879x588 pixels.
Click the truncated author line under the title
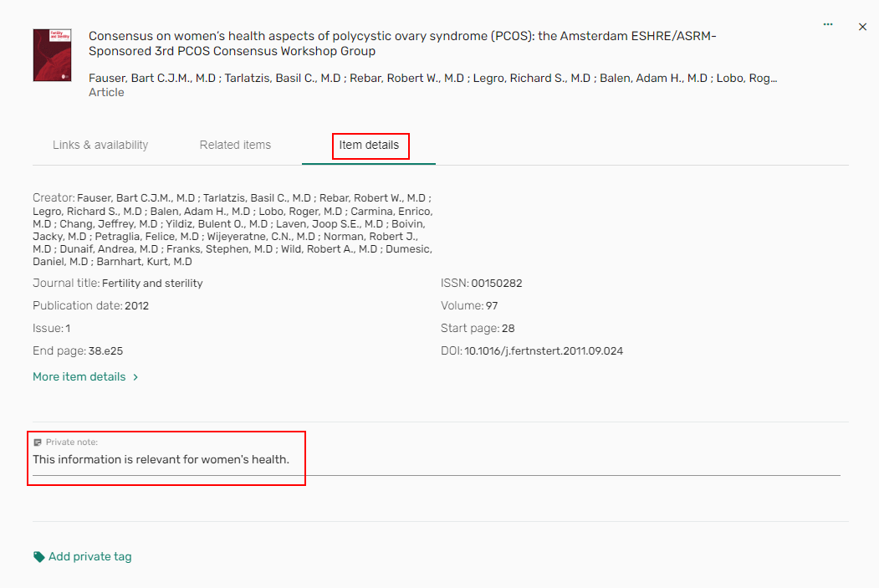(x=432, y=79)
